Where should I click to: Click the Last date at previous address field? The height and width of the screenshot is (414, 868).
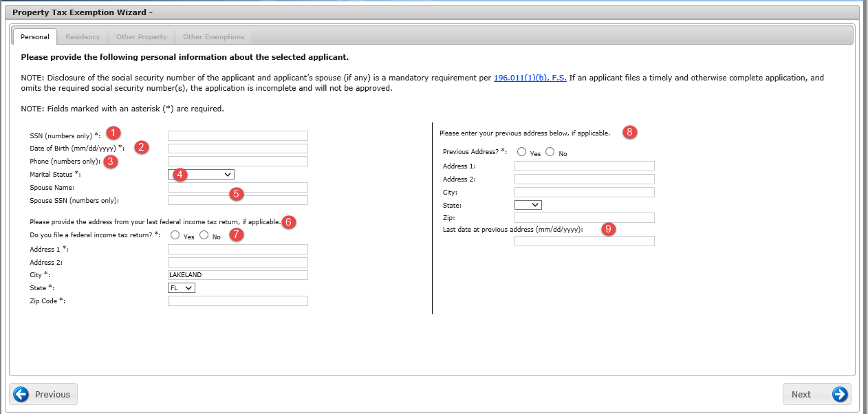[x=585, y=241]
